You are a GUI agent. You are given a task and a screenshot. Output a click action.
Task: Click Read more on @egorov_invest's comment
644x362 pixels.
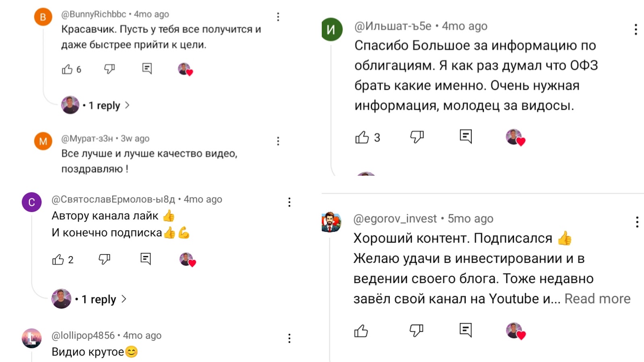tap(597, 298)
